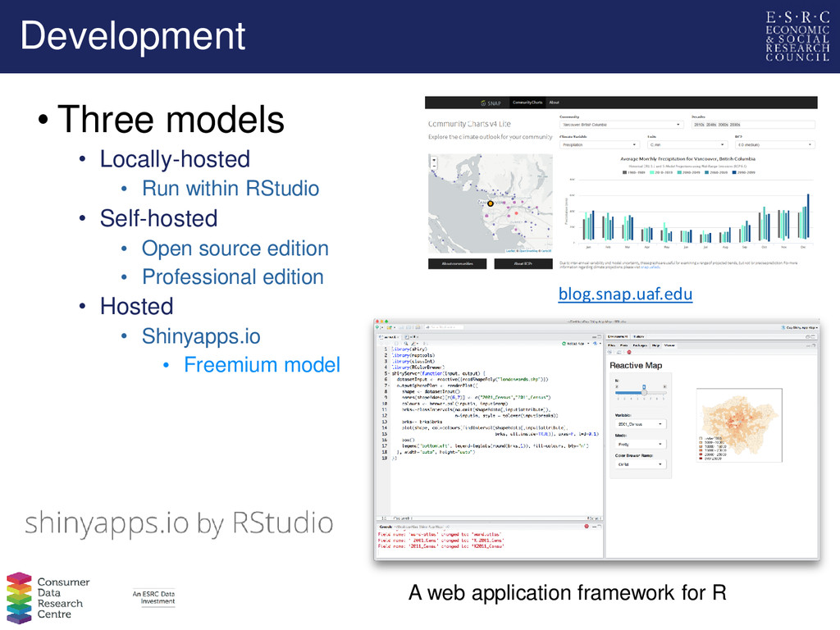This screenshot has height=630, width=840.
Task: Click the "Run within RStudio" bullet text
Action: 231,189
